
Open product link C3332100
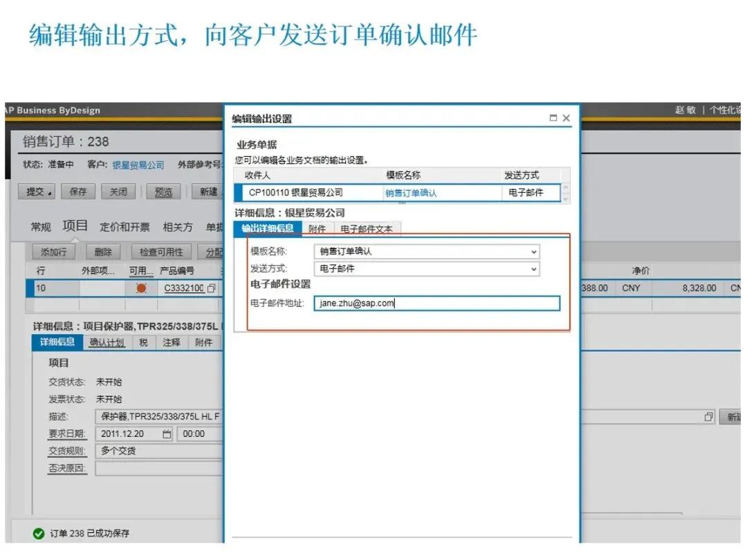(184, 288)
